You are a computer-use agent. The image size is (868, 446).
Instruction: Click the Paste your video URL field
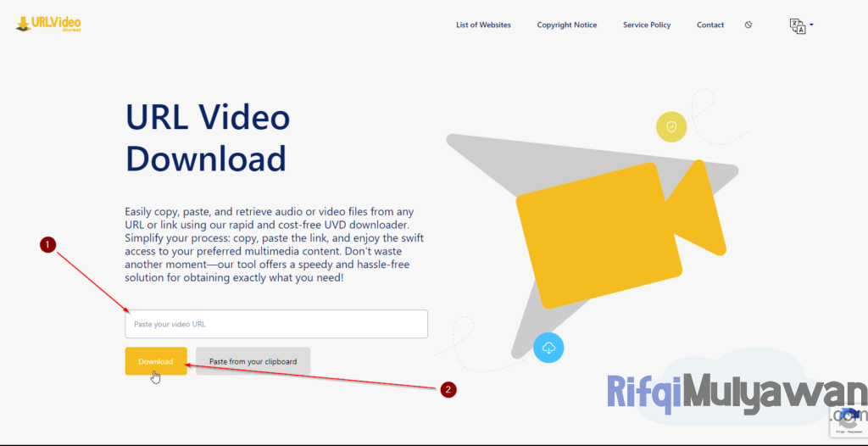[x=276, y=324]
